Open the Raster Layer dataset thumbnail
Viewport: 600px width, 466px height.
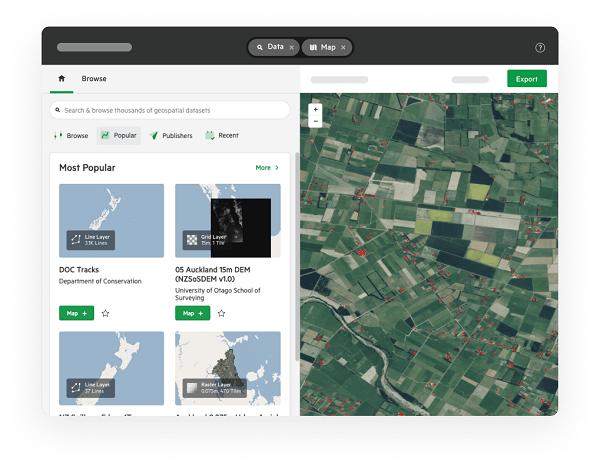pyautogui.click(x=228, y=368)
